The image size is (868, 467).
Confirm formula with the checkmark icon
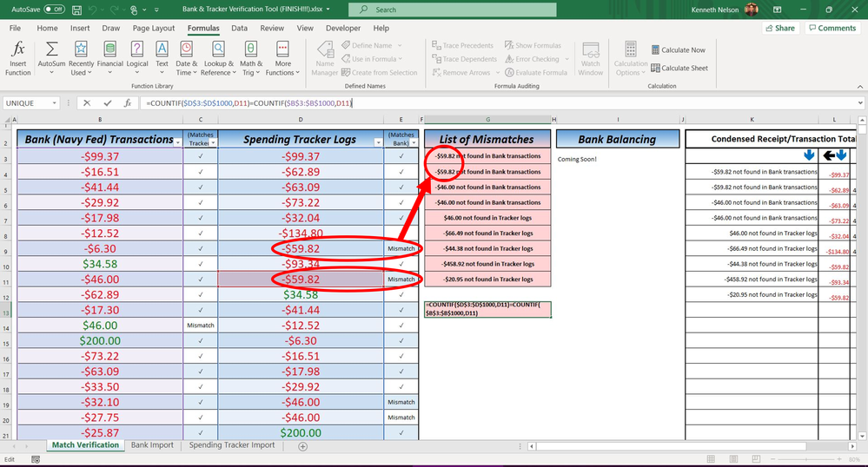click(108, 103)
